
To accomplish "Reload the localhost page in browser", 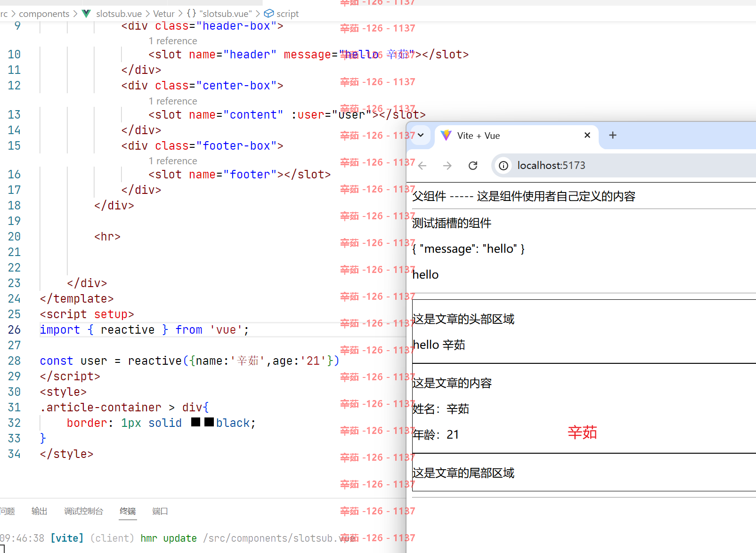I will pos(473,166).
